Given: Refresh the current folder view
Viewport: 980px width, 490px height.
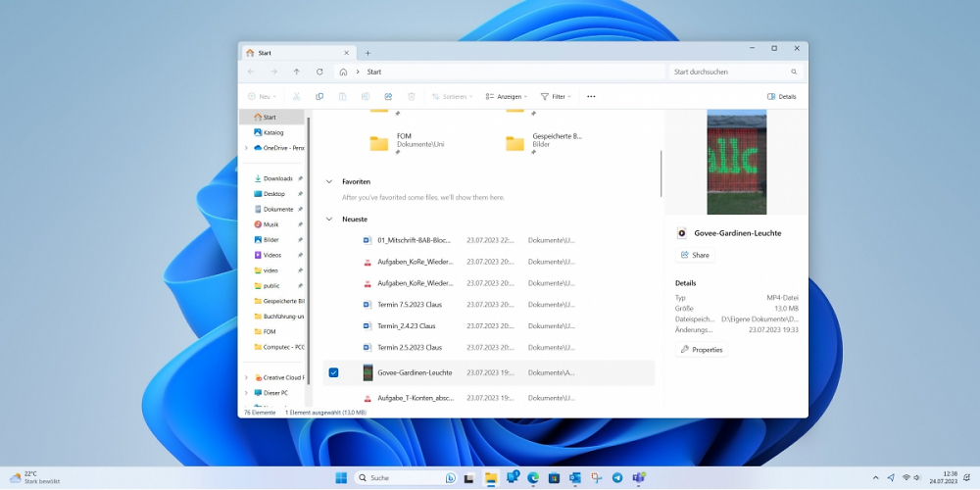Looking at the screenshot, I should [319, 72].
